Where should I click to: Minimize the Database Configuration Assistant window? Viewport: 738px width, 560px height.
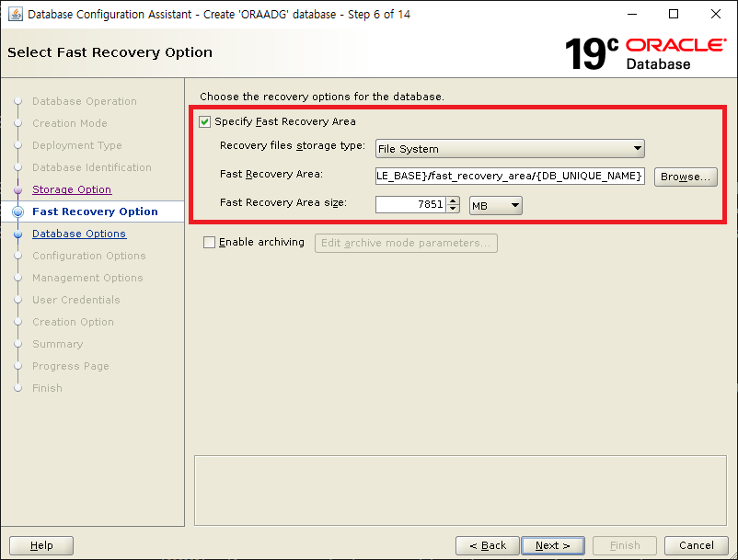[632, 14]
